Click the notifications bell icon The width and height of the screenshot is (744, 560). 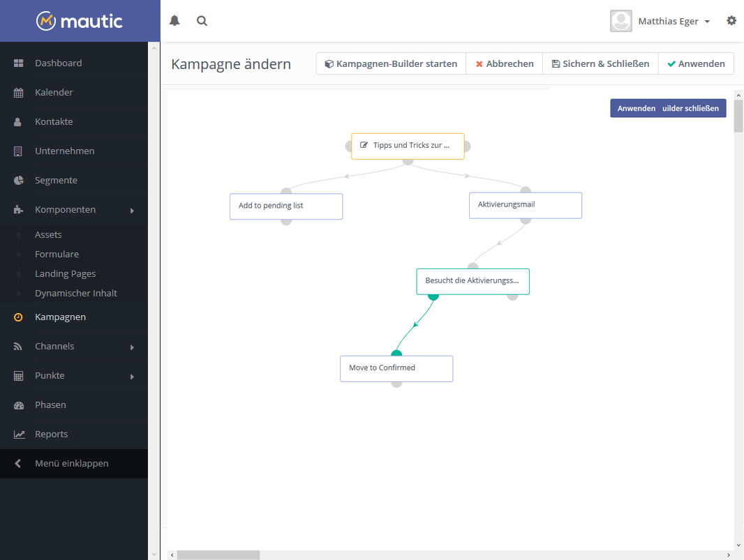174,21
